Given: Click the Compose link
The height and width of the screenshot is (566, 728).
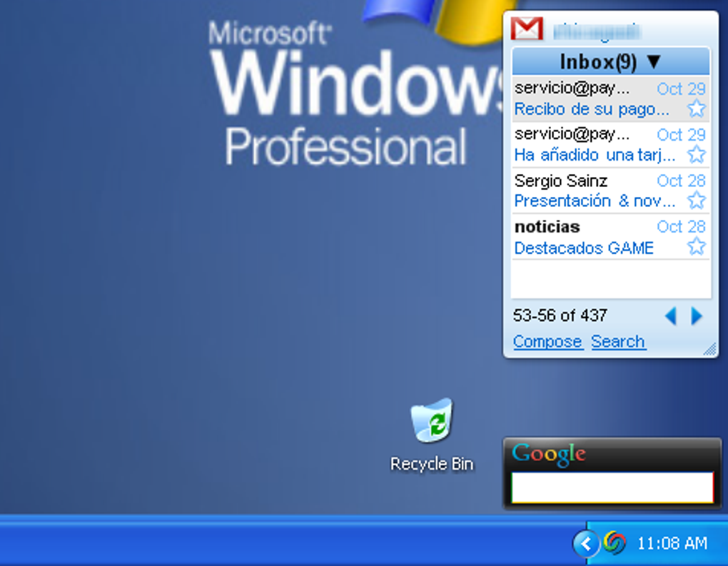Looking at the screenshot, I should [548, 342].
